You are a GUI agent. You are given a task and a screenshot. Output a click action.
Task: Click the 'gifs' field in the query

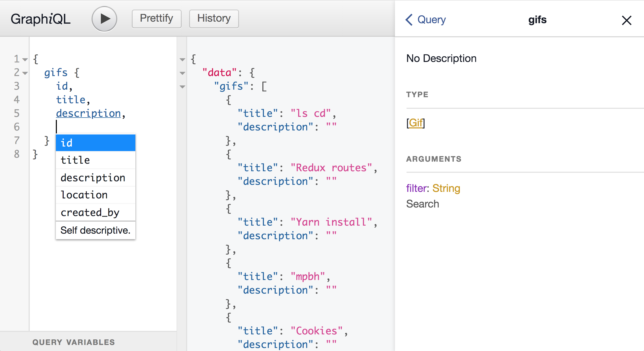click(x=56, y=73)
